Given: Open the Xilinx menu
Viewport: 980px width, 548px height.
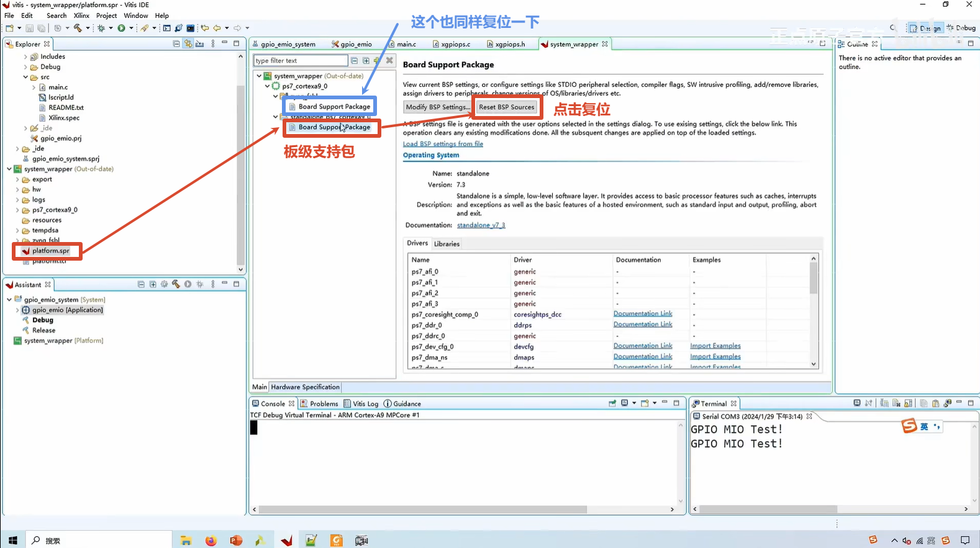Looking at the screenshot, I should click(x=81, y=16).
